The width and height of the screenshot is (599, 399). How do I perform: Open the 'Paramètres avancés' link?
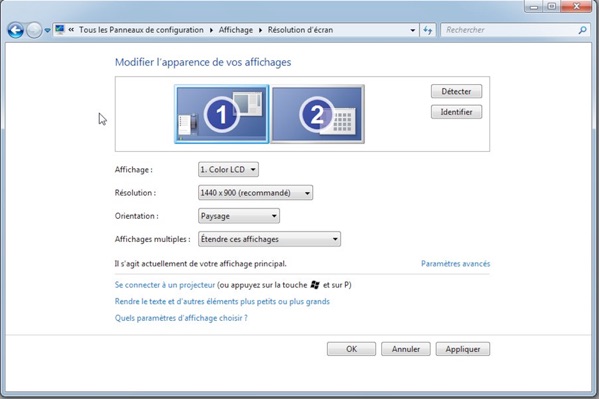455,264
